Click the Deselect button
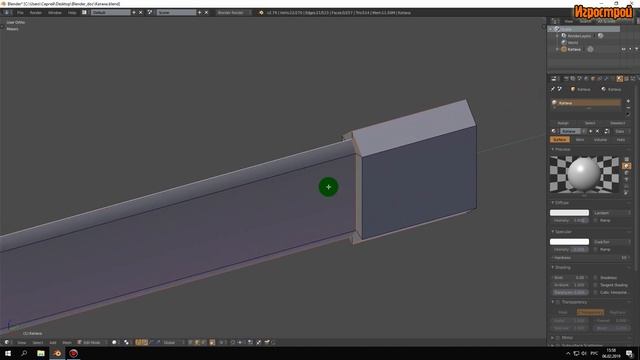The width and height of the screenshot is (640, 360). (618, 123)
